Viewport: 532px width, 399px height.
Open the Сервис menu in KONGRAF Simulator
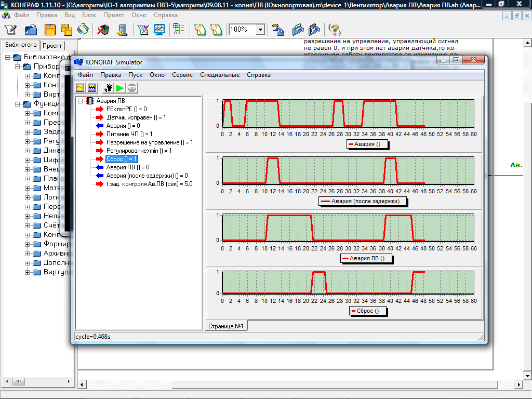[x=182, y=75]
